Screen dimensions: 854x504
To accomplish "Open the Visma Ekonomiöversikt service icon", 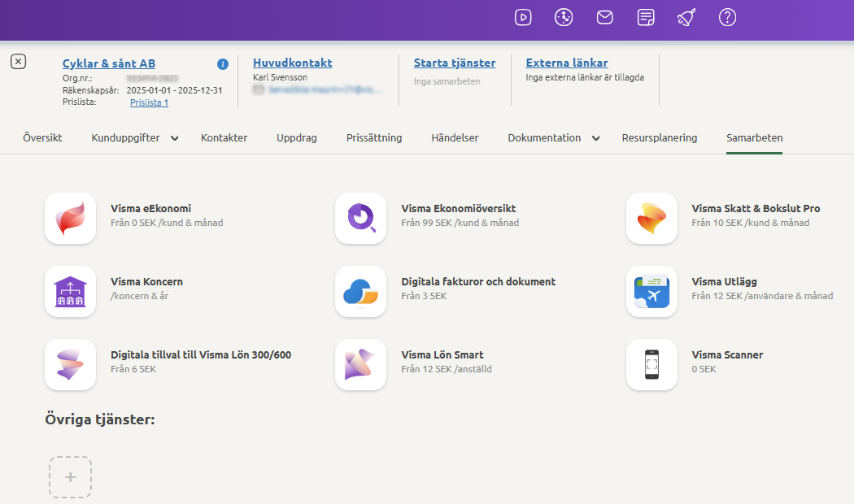I will pyautogui.click(x=360, y=218).
